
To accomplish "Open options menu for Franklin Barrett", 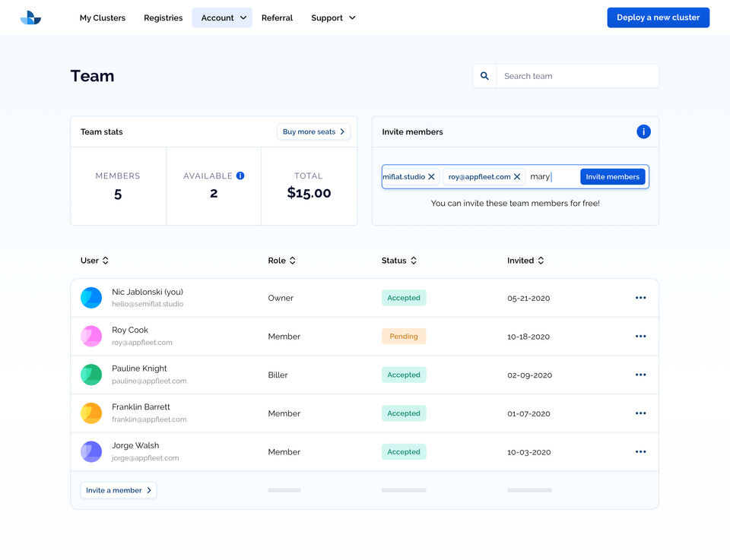I will pyautogui.click(x=640, y=413).
